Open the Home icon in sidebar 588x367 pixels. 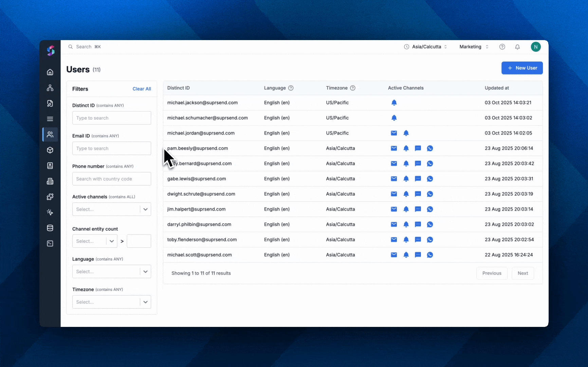click(50, 72)
